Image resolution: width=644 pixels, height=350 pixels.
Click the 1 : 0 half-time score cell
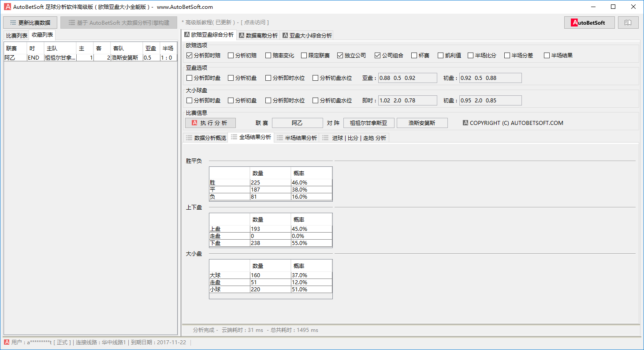pyautogui.click(x=168, y=57)
